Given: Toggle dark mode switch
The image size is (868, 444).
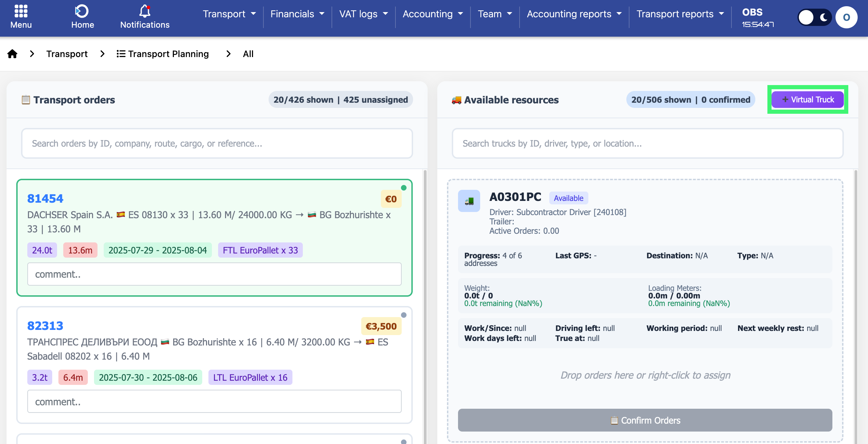Looking at the screenshot, I should coord(814,17).
